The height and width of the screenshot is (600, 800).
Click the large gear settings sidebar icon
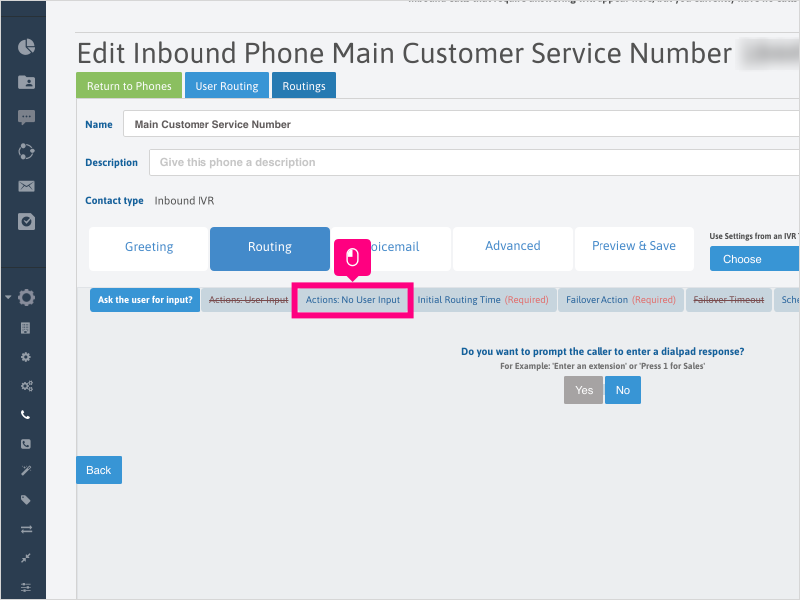click(x=27, y=297)
